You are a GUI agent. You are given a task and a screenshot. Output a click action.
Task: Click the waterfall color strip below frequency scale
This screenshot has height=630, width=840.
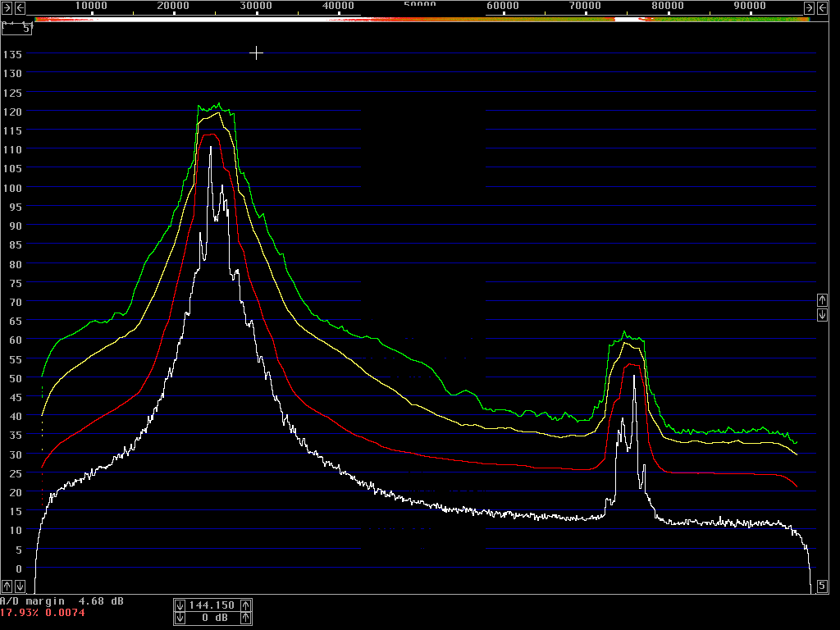pos(422,20)
